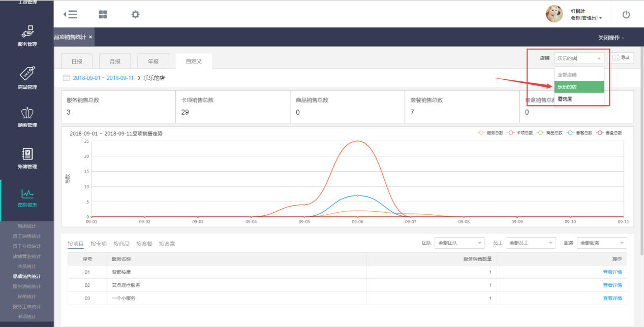Open the settings gear icon
The width and height of the screenshot is (644, 327).
pyautogui.click(x=135, y=14)
